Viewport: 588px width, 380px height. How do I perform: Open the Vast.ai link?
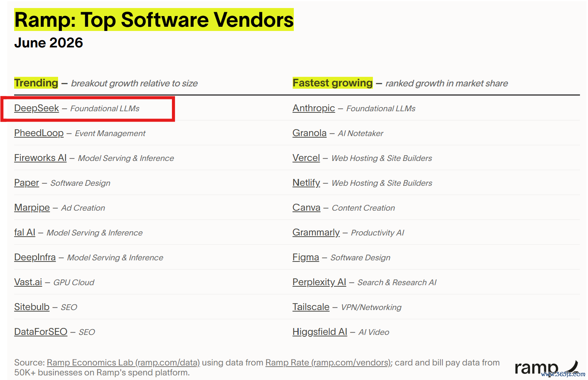tap(28, 282)
